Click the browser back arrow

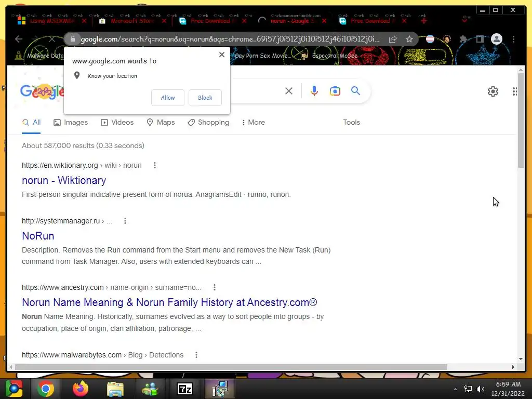(19, 39)
